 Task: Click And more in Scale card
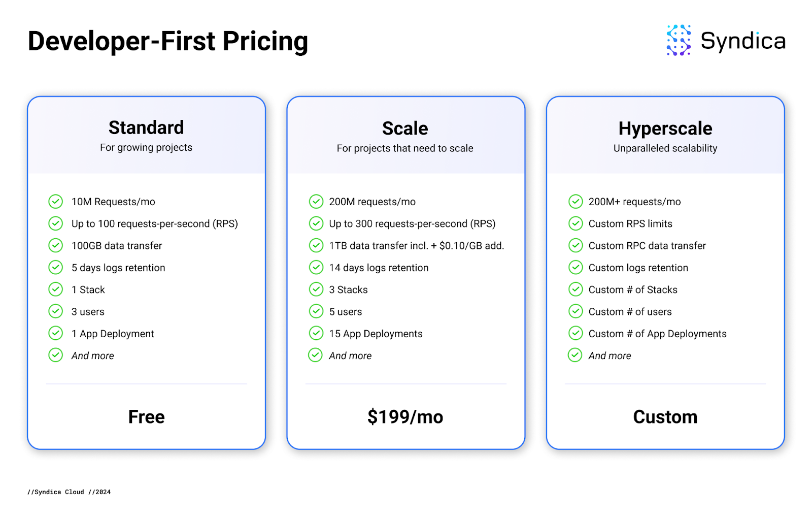click(x=350, y=356)
